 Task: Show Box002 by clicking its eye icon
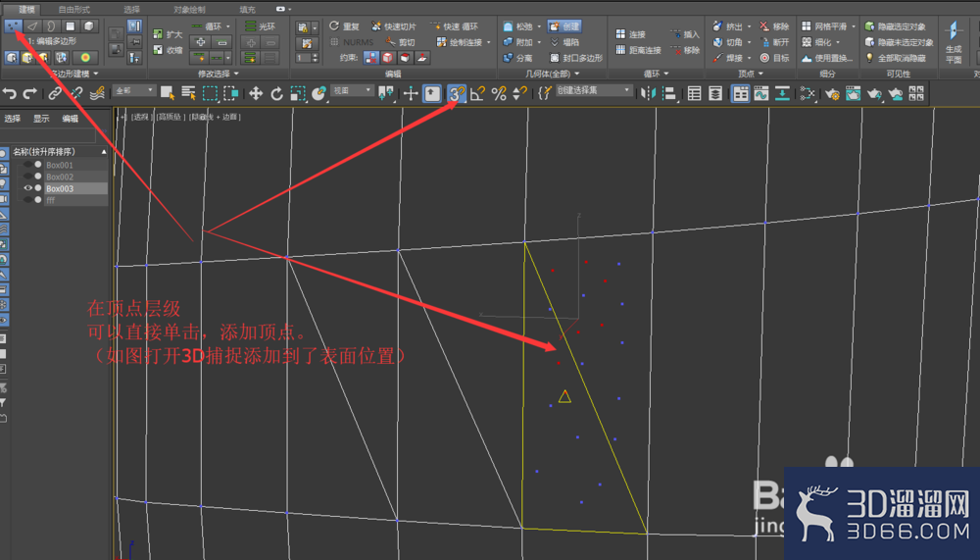pos(28,177)
